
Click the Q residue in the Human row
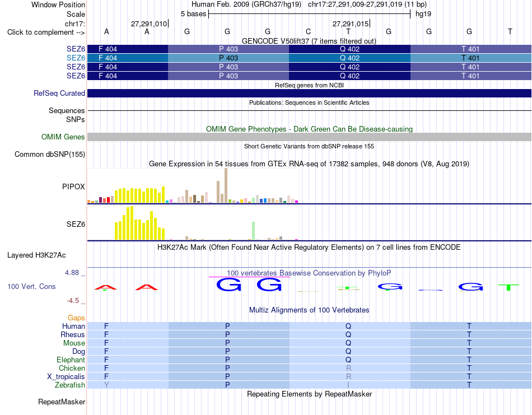pyautogui.click(x=348, y=326)
